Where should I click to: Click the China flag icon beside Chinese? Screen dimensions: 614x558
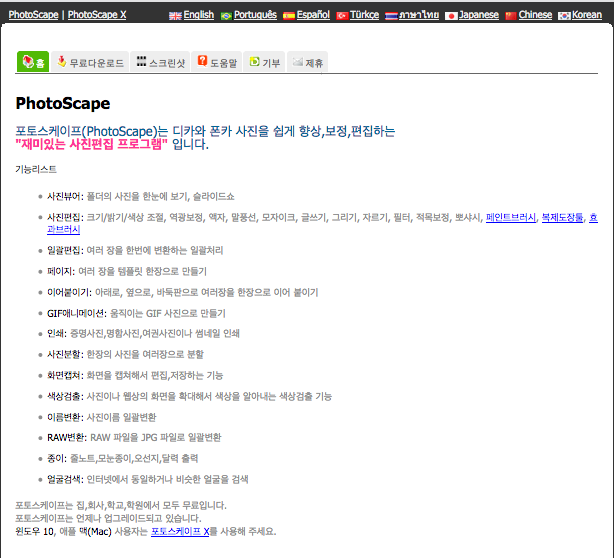511,16
